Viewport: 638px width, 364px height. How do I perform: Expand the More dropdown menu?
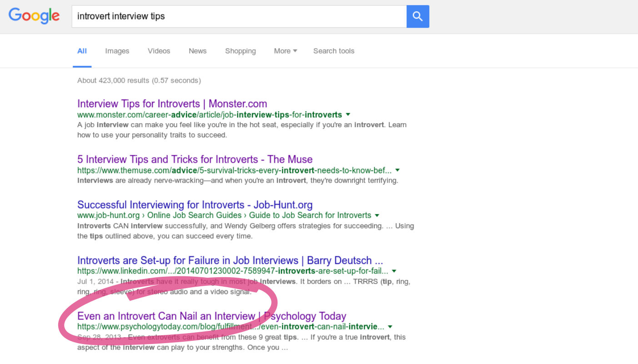tap(286, 51)
